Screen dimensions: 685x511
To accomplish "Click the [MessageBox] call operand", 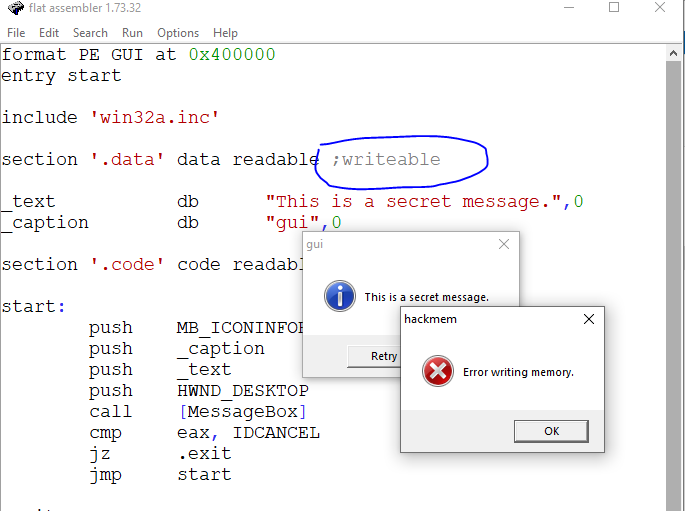I will pyautogui.click(x=243, y=412).
